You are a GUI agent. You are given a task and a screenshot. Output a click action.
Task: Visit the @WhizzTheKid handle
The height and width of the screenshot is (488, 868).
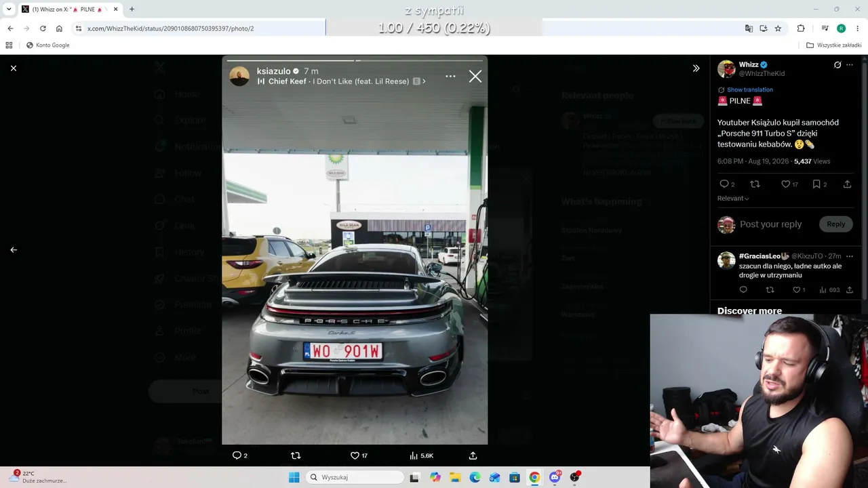point(762,74)
